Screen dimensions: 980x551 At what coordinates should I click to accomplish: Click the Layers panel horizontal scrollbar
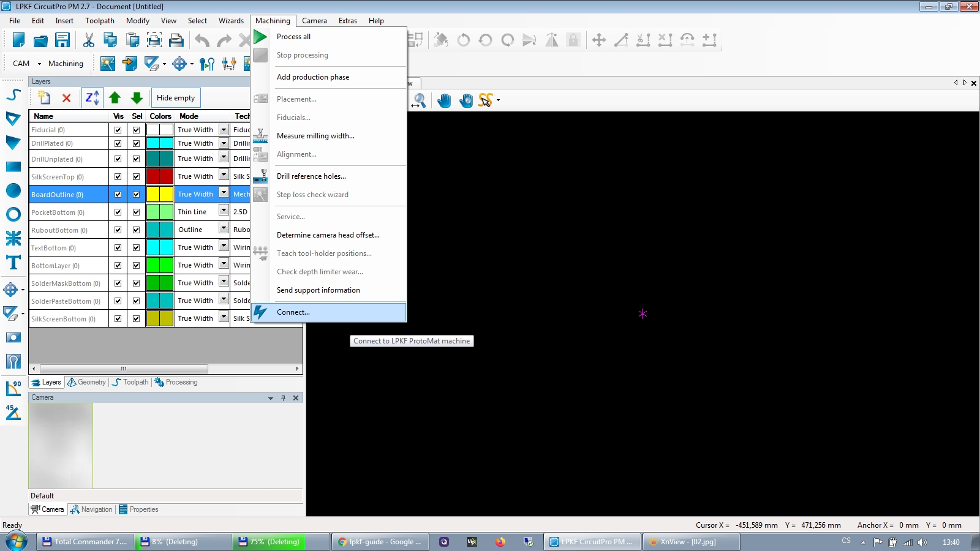coord(123,369)
